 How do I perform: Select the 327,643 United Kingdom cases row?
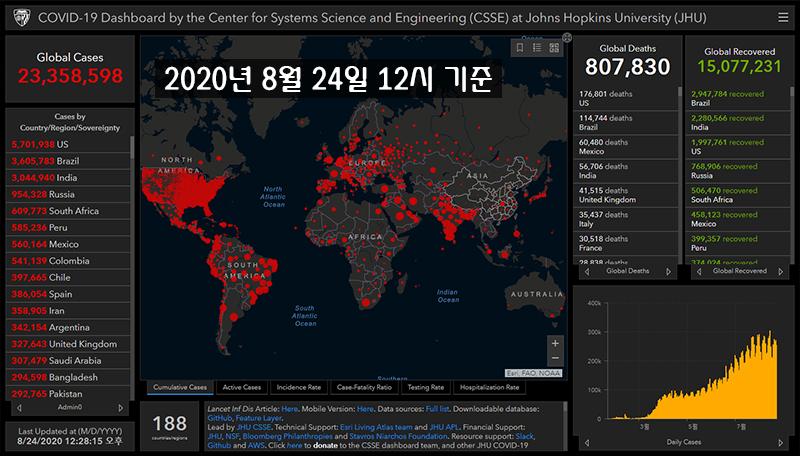68,344
